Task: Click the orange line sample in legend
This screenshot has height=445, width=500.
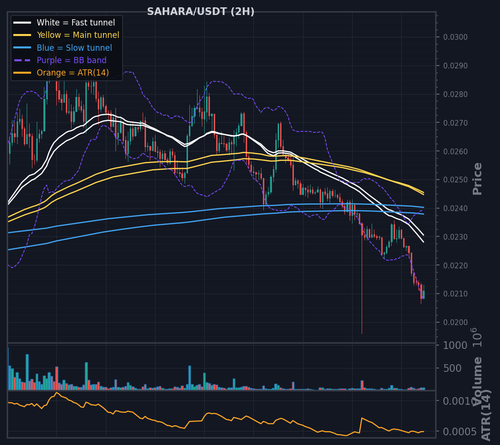Action: (x=22, y=73)
